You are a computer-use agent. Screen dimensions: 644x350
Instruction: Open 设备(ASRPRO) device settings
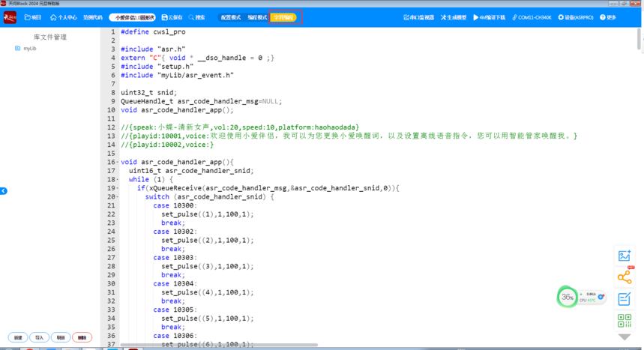click(576, 18)
